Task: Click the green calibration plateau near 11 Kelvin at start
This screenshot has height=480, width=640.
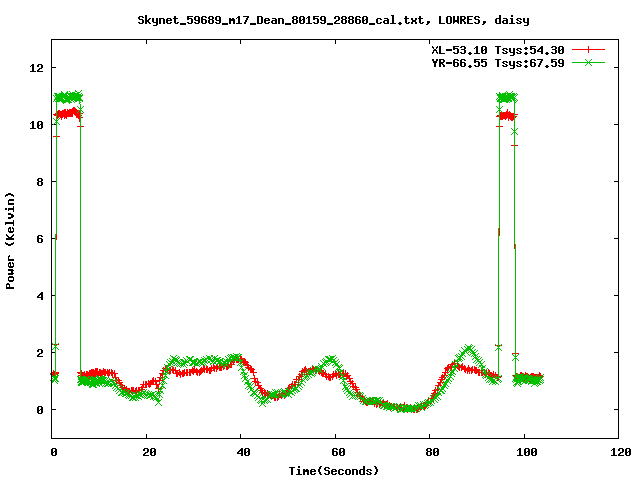Action: click(68, 97)
